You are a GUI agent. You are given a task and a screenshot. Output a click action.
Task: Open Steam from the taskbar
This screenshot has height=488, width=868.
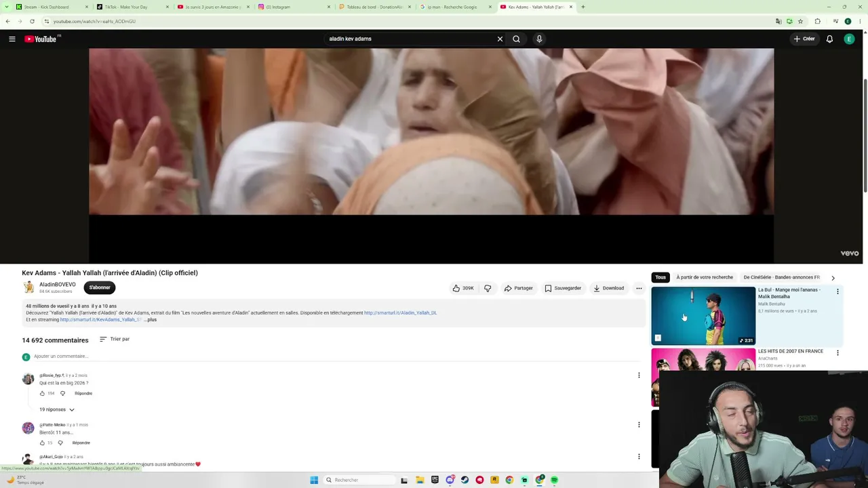coord(465,480)
